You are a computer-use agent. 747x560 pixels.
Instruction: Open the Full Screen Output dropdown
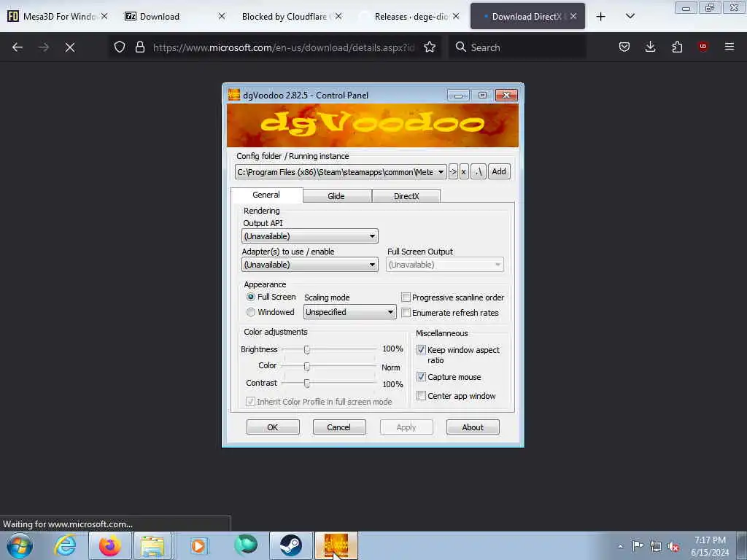click(x=444, y=265)
